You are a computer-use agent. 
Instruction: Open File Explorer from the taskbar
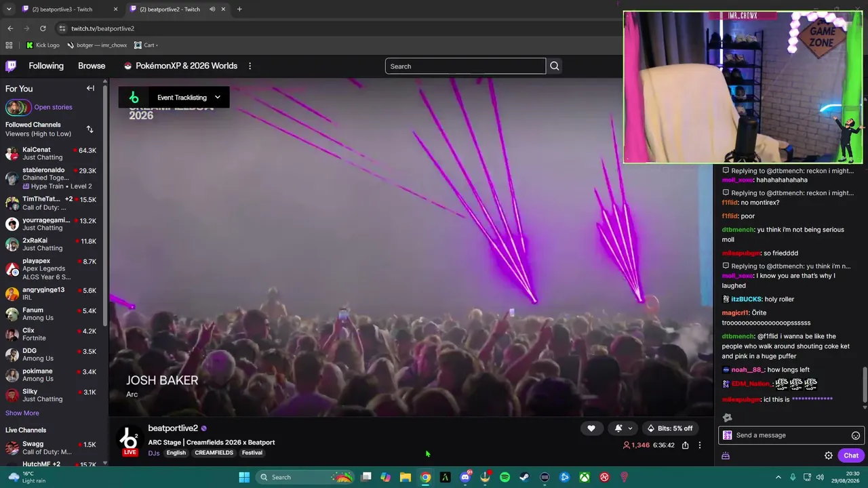tap(406, 477)
